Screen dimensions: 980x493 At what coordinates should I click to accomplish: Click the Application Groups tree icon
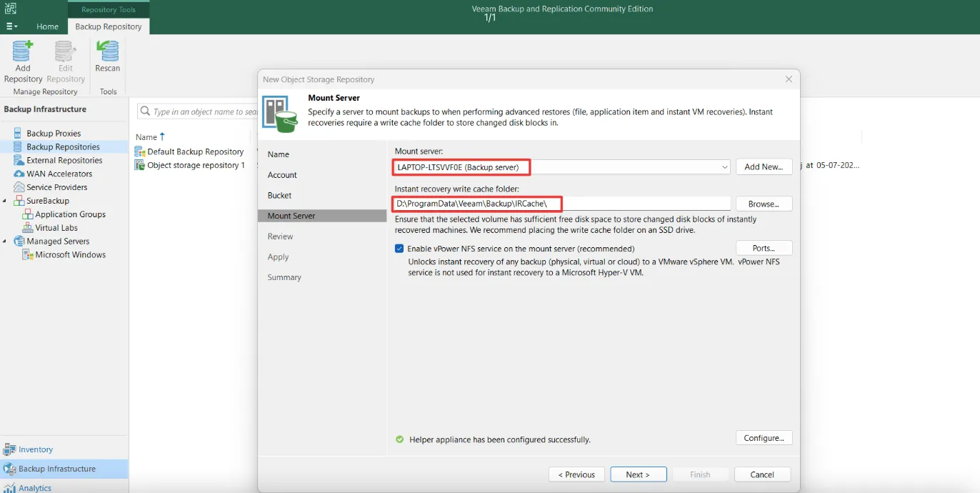pyautogui.click(x=28, y=214)
